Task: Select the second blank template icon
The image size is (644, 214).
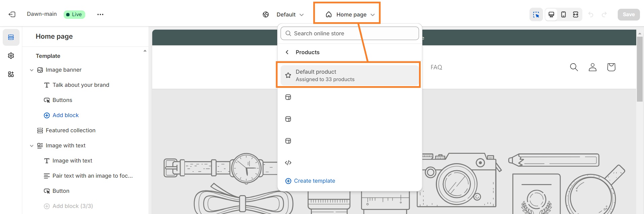Action: click(x=288, y=119)
